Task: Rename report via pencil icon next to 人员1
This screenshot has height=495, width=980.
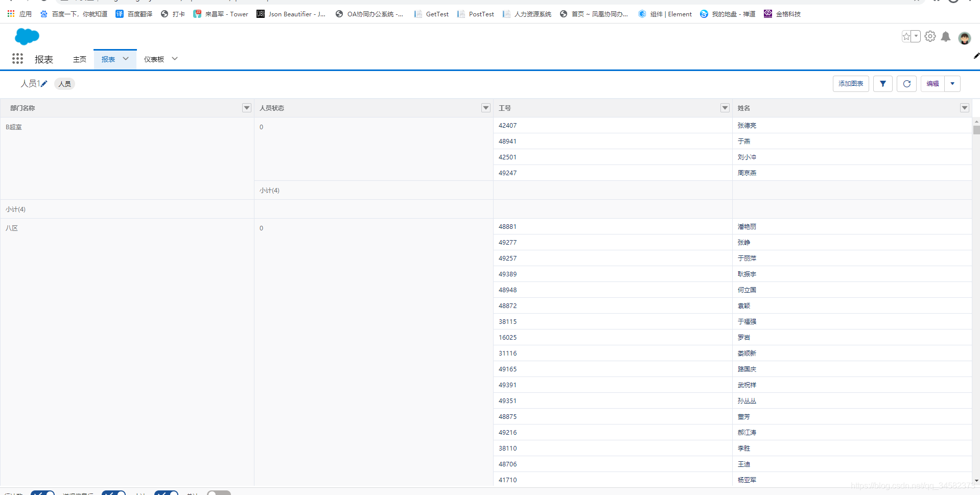Action: tap(43, 83)
